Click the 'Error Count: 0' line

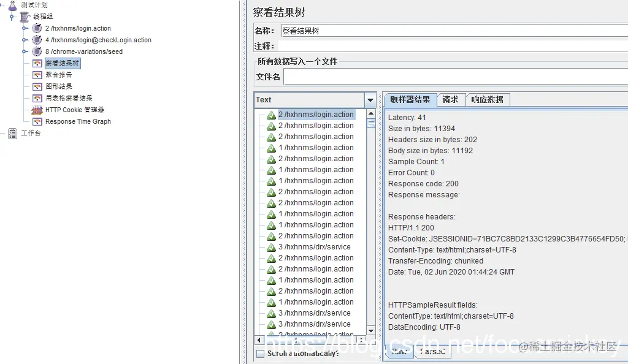tap(412, 173)
